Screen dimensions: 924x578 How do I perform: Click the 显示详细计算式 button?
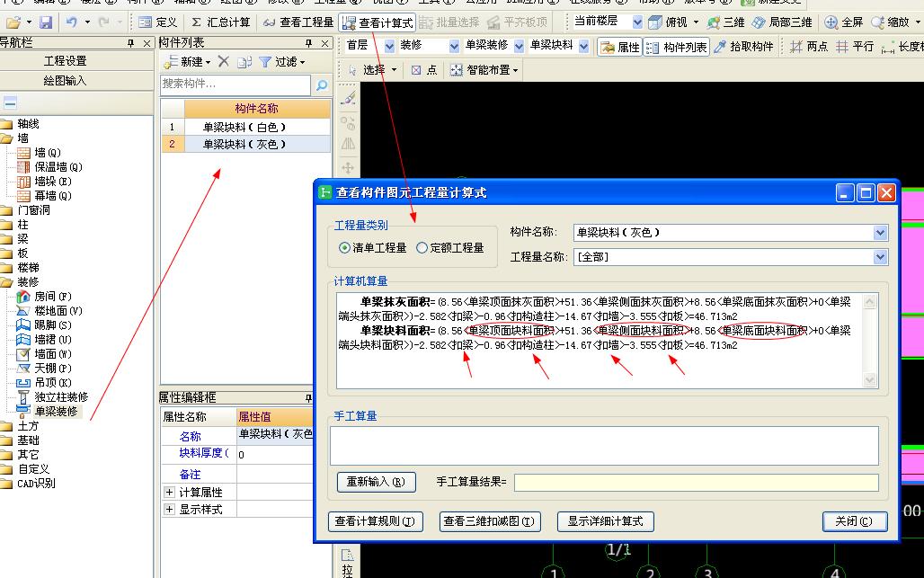[x=605, y=521]
